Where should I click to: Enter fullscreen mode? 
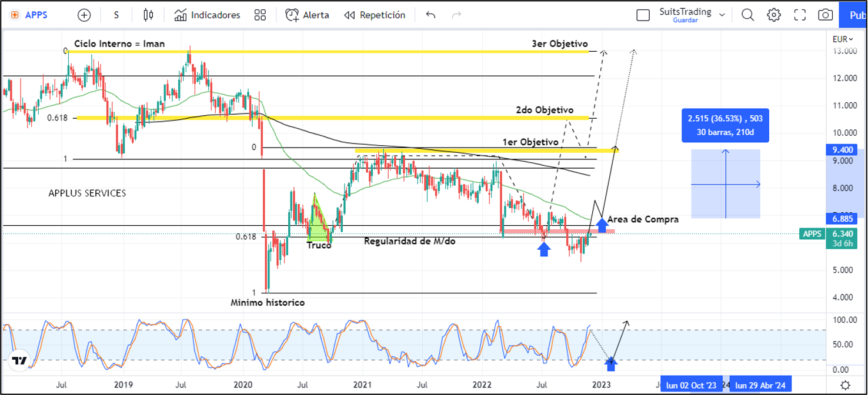pos(800,15)
